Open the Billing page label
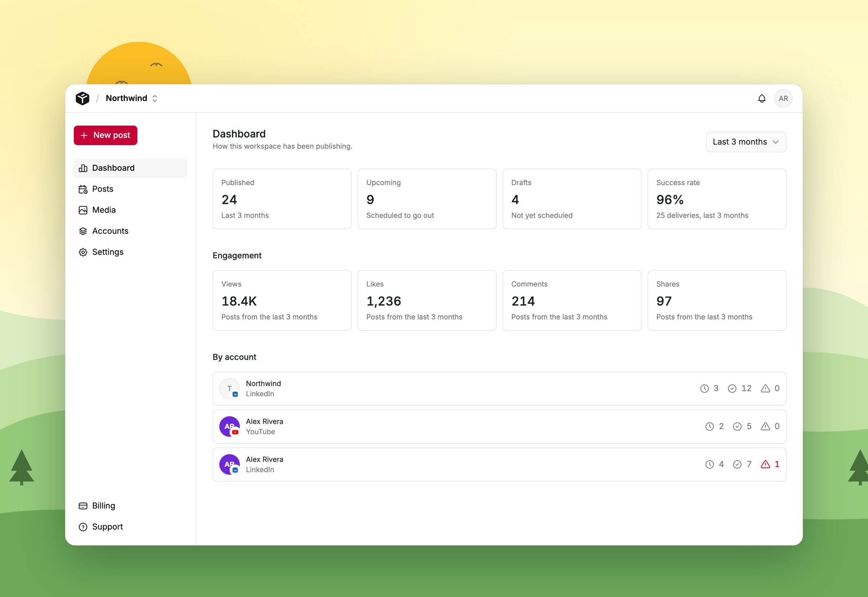 (x=103, y=506)
